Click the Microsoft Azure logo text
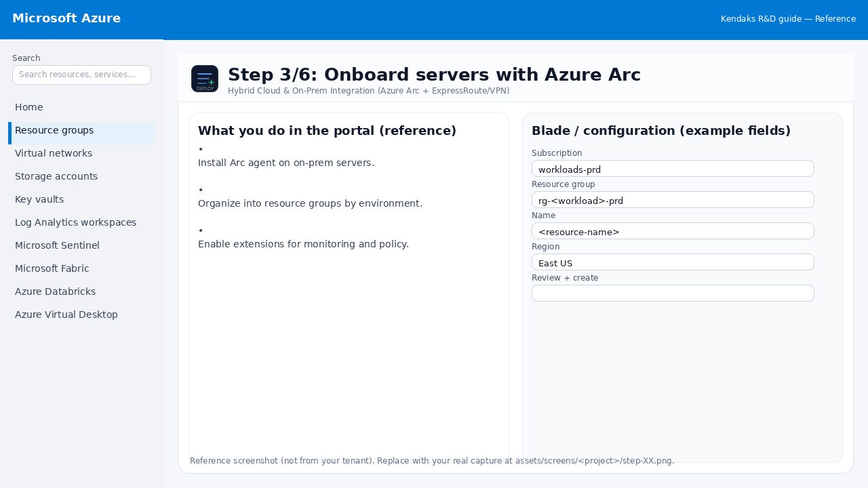 click(x=66, y=18)
